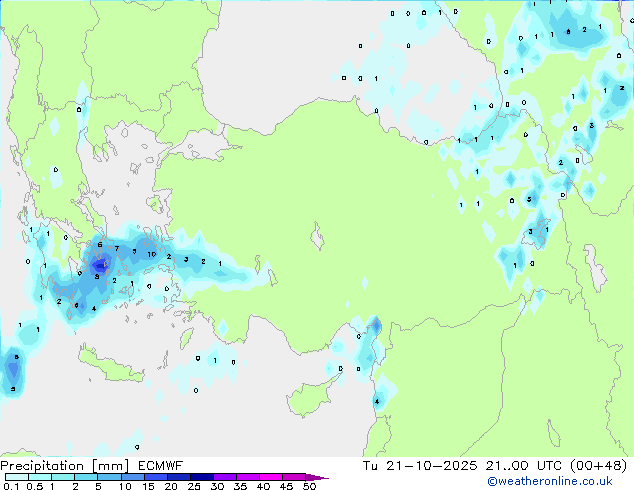634x490 pixels.
Task: Click the 15–20 mm legend color swatch
Action: point(156,477)
